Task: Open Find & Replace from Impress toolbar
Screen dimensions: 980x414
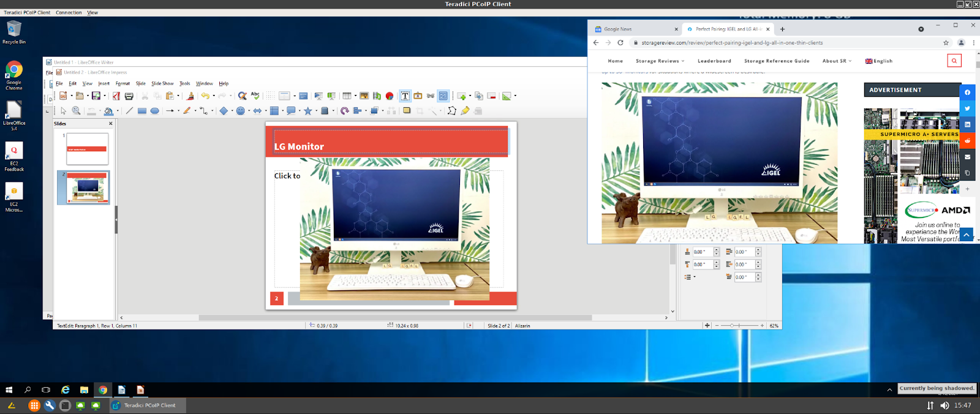Action: point(243,96)
